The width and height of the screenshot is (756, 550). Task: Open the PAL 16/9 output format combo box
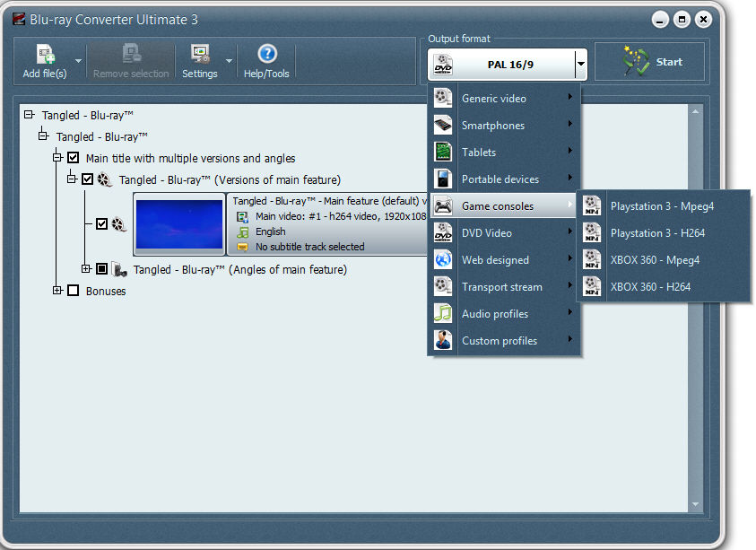[x=508, y=65]
